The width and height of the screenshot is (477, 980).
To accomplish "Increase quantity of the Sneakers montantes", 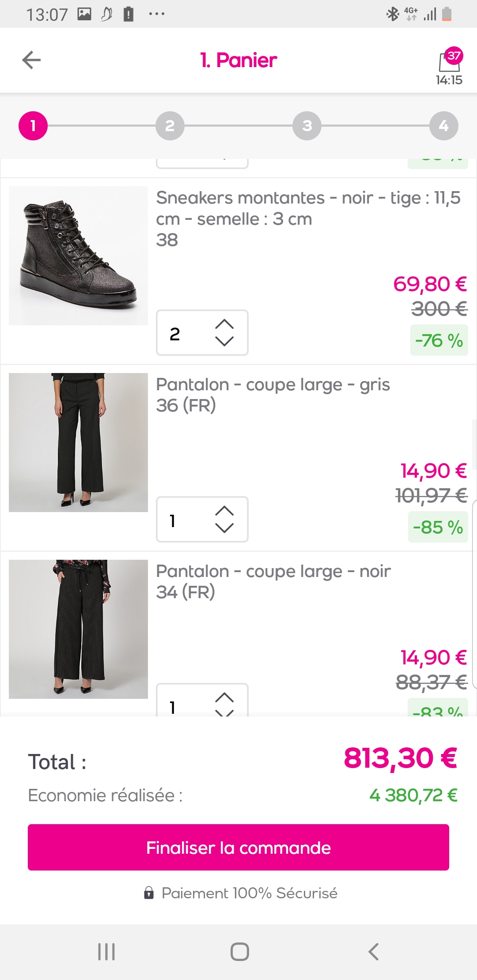I will (x=224, y=324).
